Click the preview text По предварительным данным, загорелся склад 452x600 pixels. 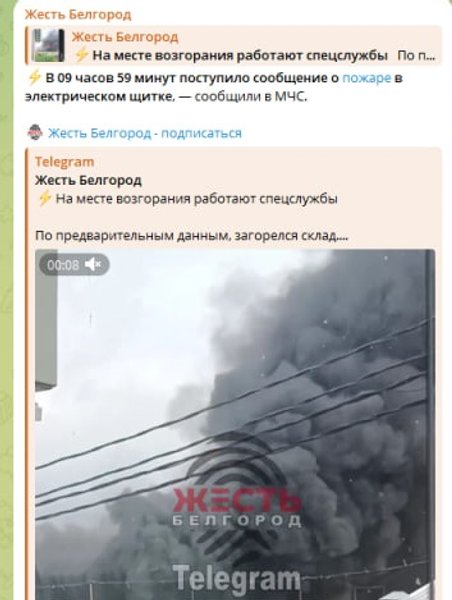click(191, 236)
